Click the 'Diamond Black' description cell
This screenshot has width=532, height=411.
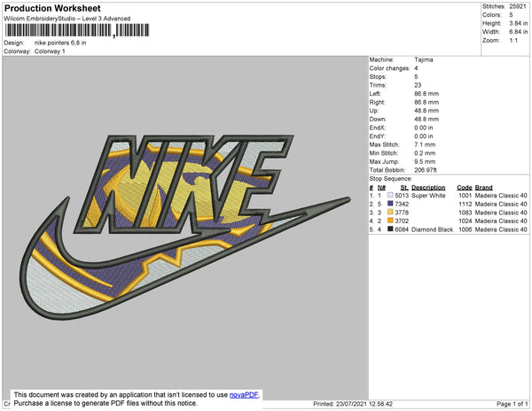click(432, 229)
